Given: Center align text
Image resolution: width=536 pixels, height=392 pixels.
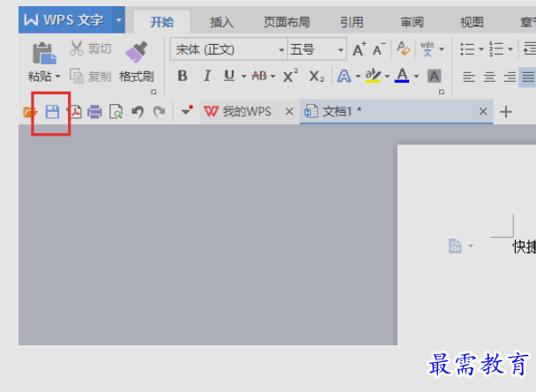Looking at the screenshot, I should pos(489,77).
